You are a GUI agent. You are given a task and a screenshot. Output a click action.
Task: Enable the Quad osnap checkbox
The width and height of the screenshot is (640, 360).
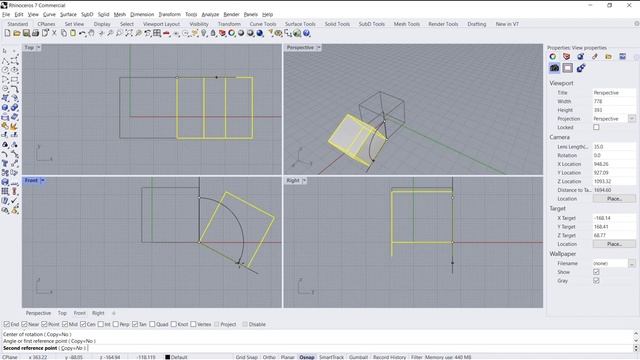(152, 324)
